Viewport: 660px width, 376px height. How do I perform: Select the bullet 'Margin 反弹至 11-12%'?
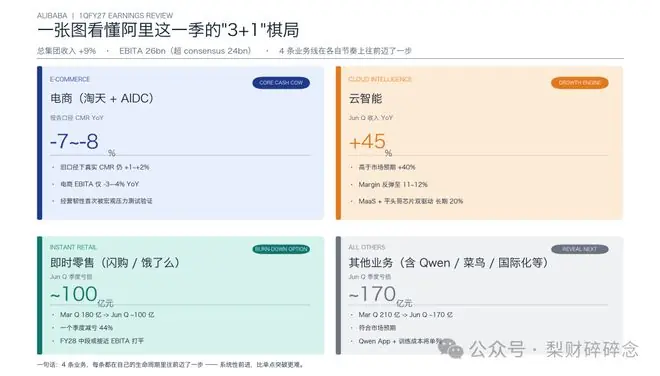coord(393,184)
